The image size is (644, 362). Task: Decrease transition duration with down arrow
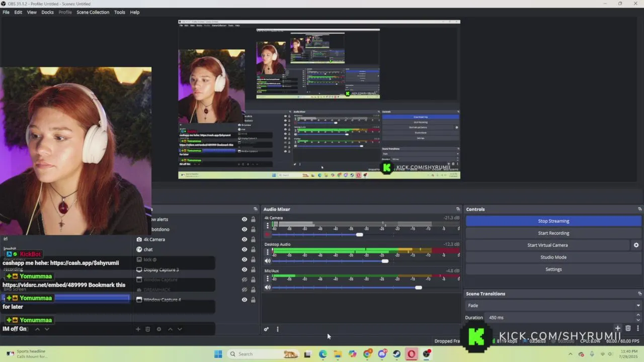tap(638, 320)
